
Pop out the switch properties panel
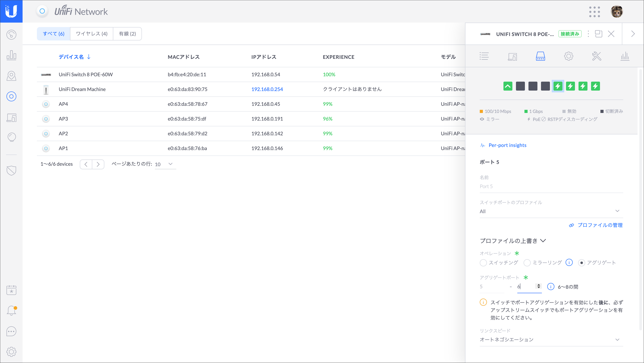pos(598,34)
